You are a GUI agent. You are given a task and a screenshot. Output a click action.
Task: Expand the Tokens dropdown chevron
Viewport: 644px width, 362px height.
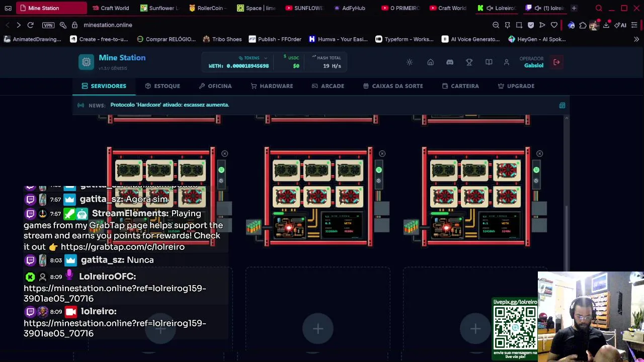pyautogui.click(x=266, y=58)
